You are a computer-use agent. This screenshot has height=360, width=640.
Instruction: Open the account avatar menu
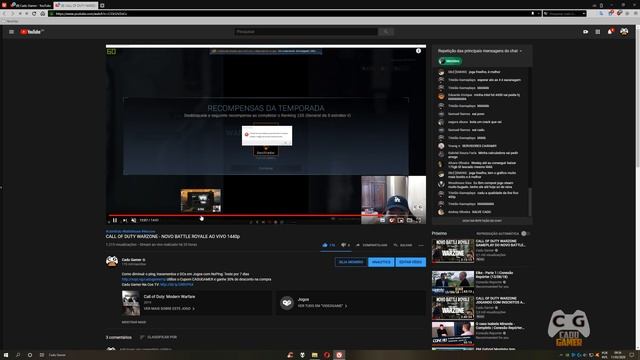click(x=624, y=31)
